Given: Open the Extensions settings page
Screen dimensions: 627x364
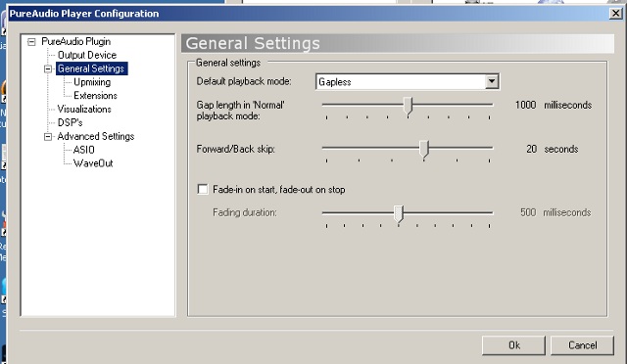Looking at the screenshot, I should point(95,96).
